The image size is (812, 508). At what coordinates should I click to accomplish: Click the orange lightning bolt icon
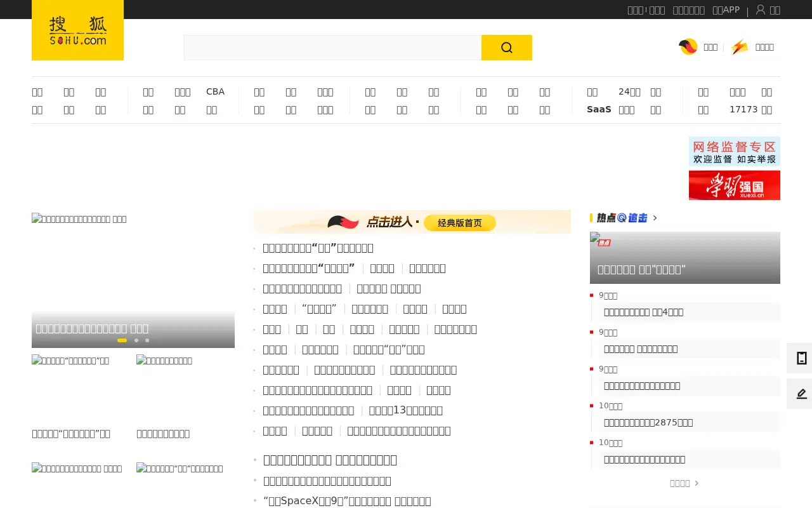tap(740, 47)
